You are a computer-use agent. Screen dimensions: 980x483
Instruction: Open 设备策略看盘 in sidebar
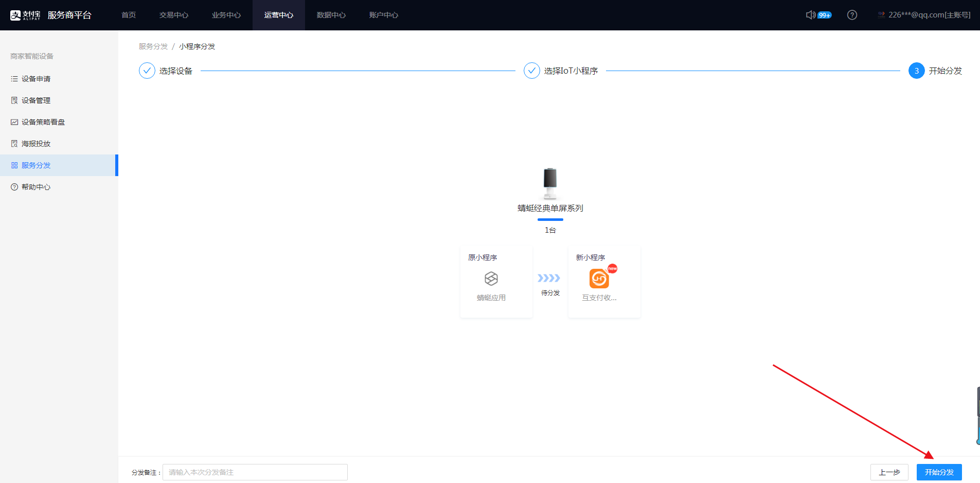[x=59, y=122]
